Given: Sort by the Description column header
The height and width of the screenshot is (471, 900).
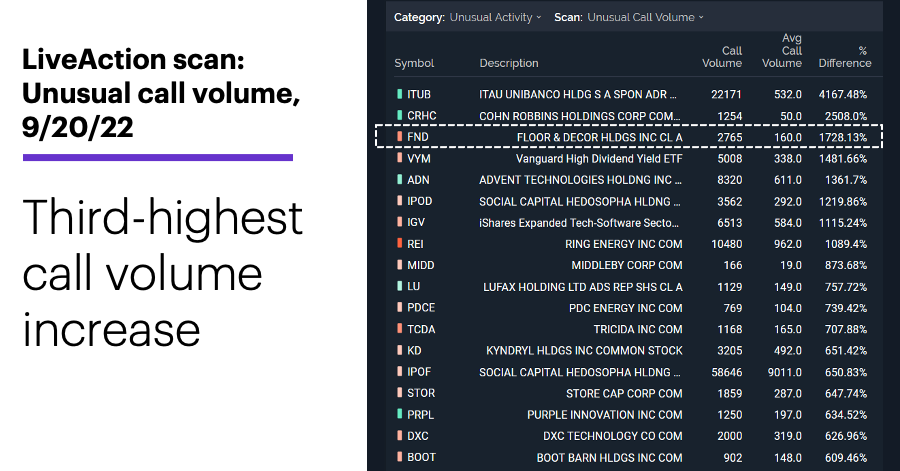Looking at the screenshot, I should [509, 63].
